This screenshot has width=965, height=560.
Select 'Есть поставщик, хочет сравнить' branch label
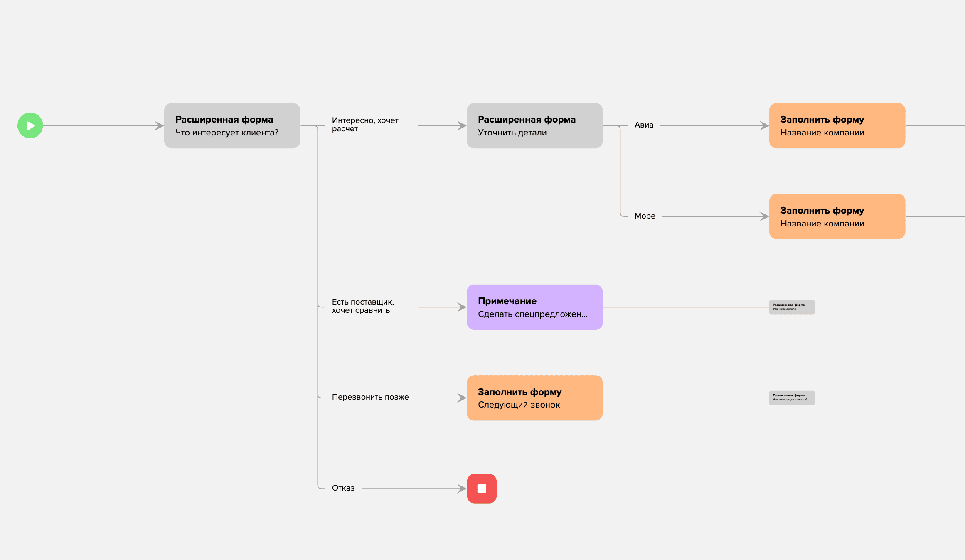point(363,306)
